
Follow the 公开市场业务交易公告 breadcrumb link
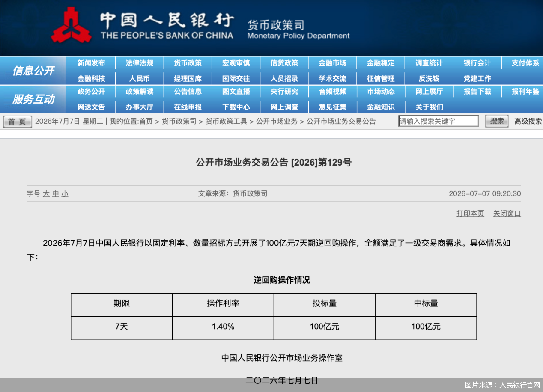341,121
